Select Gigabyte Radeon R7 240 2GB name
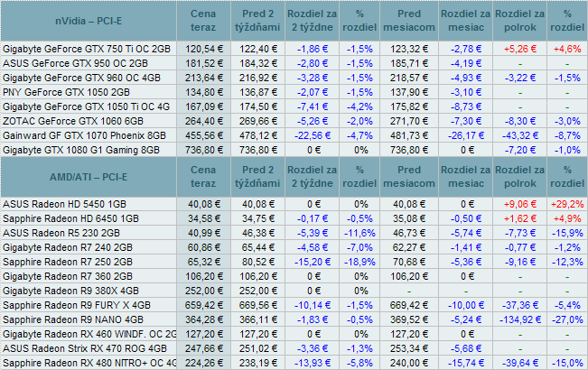 click(x=68, y=247)
